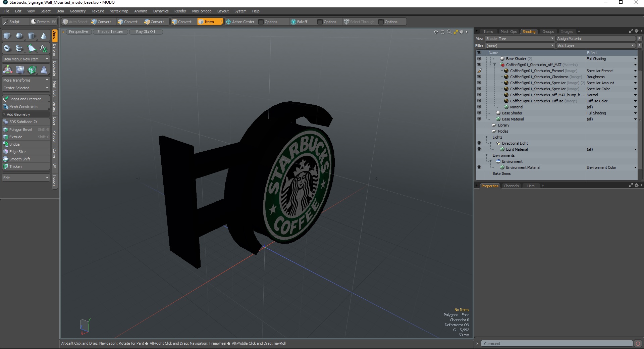Click the SDS Subdivide 2X tool
Screen dimensions: 644x349
(26, 122)
